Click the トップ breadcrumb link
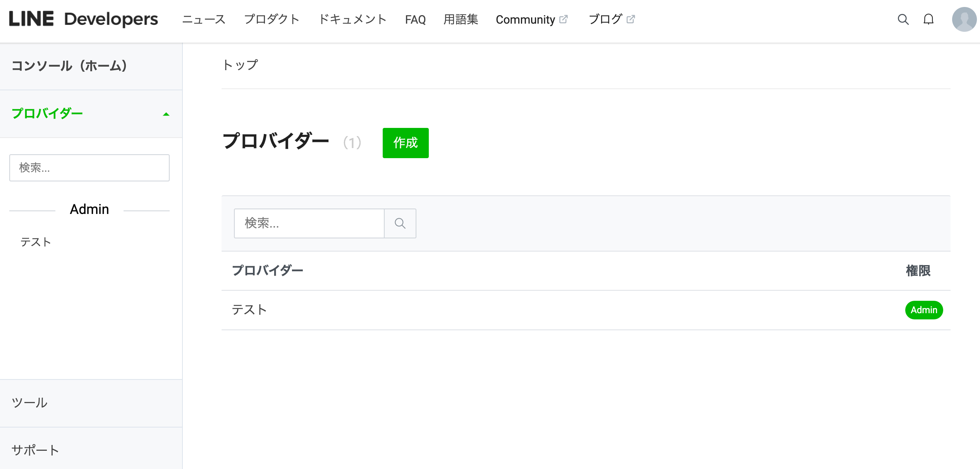 pos(240,64)
